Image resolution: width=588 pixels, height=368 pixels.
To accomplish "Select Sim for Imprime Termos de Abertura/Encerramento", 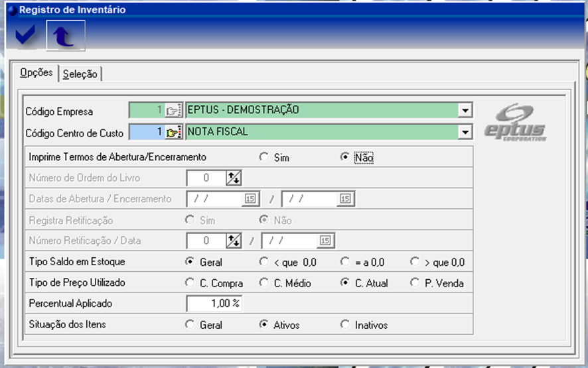I will [x=264, y=158].
